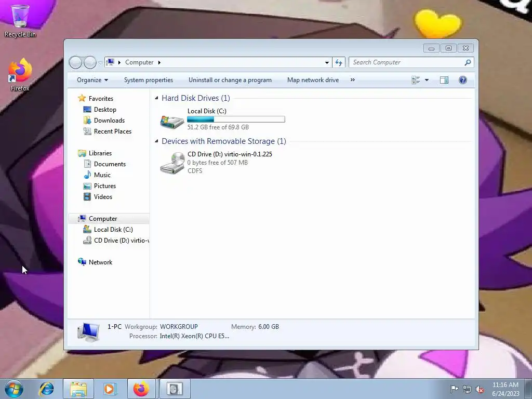The width and height of the screenshot is (532, 399).
Task: Open the Help question mark icon
Action: pyautogui.click(x=463, y=80)
